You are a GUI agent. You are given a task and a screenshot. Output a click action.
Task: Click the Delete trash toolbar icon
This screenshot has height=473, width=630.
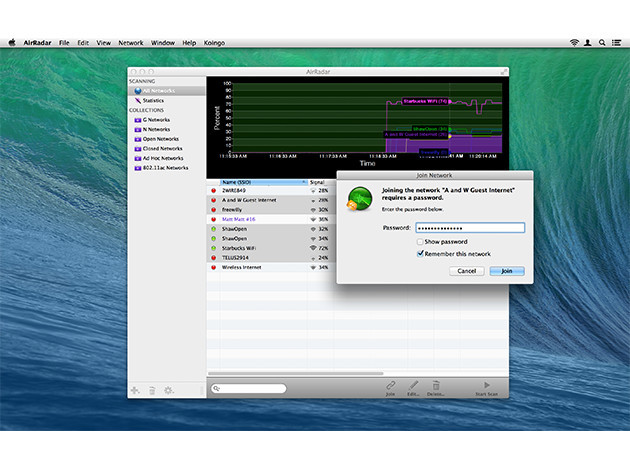click(x=436, y=385)
